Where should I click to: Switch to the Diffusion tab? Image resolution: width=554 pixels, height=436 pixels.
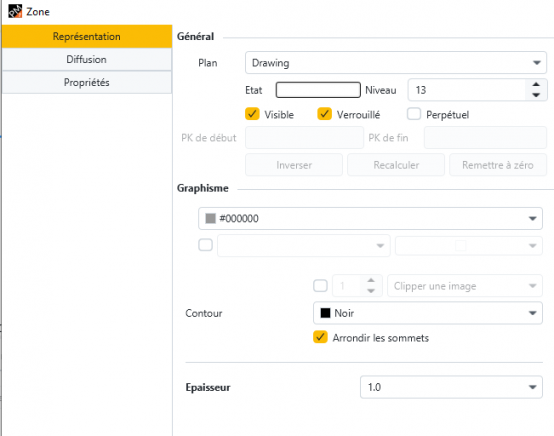tap(87, 59)
